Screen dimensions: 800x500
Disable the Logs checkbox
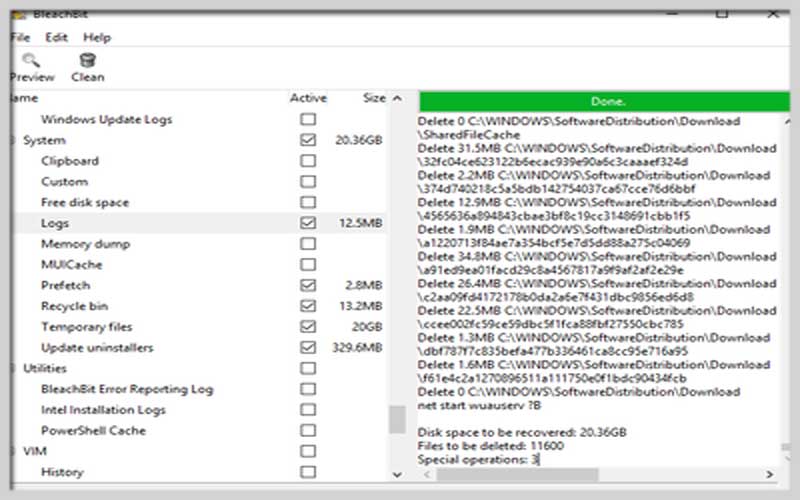[x=308, y=223]
